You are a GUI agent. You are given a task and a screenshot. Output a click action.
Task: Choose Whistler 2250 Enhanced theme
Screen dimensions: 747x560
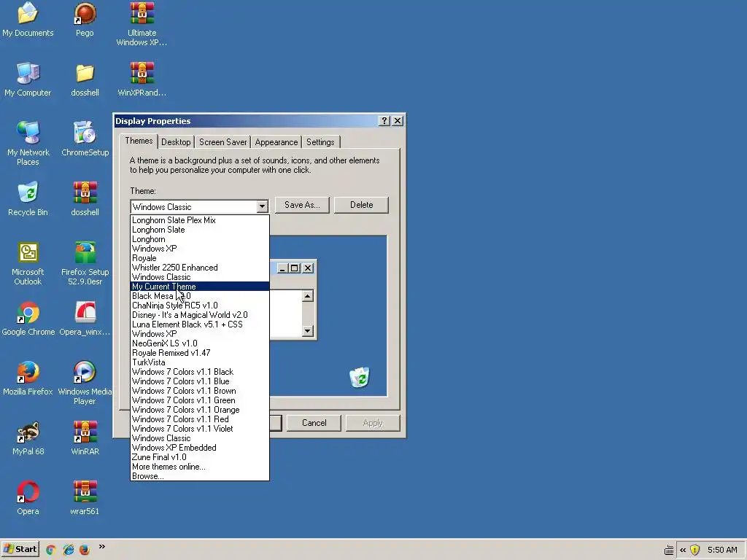tap(200, 268)
